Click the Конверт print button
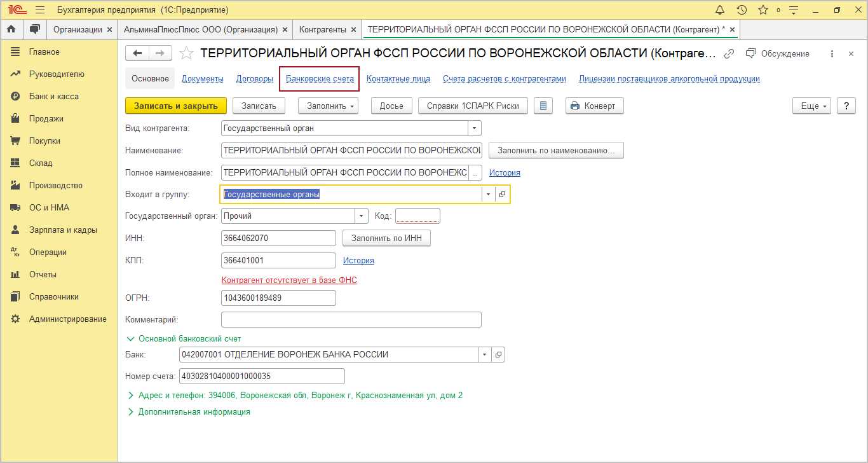This screenshot has height=463, width=868. point(595,106)
